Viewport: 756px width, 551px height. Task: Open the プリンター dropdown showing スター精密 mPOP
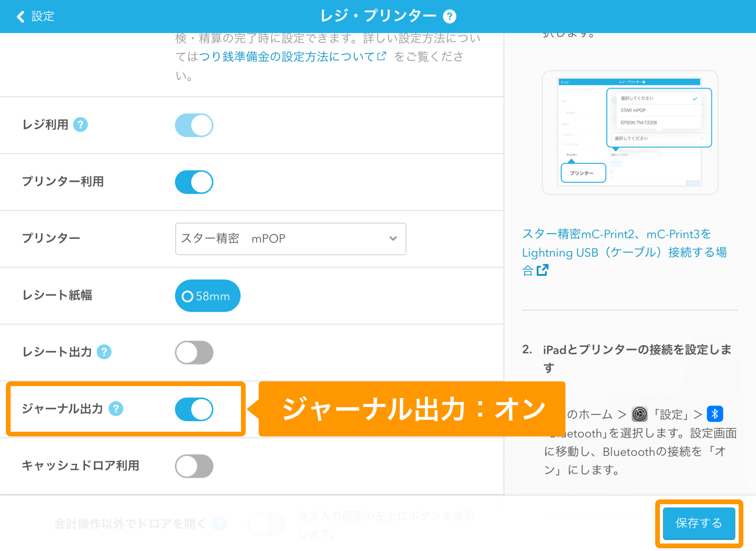(290, 239)
